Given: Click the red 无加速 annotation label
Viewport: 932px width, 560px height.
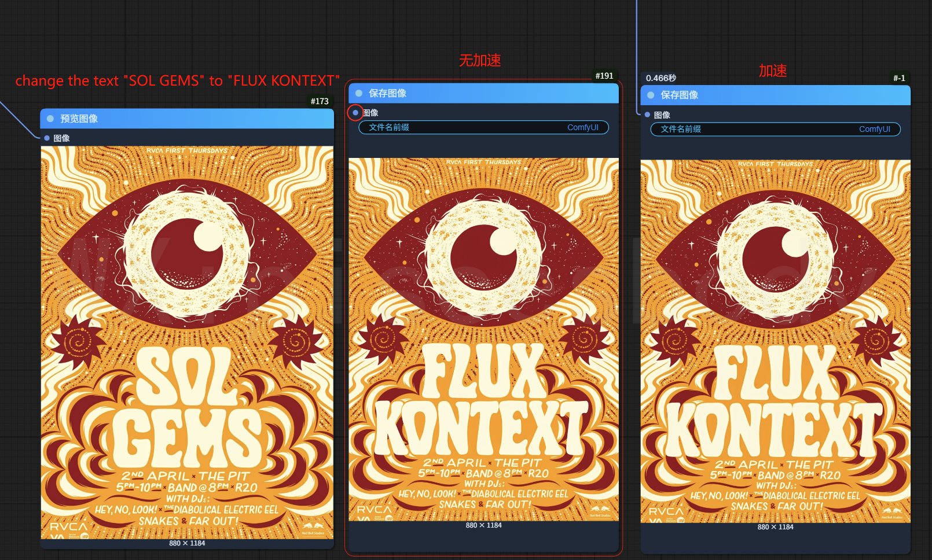Looking at the screenshot, I should click(x=480, y=60).
